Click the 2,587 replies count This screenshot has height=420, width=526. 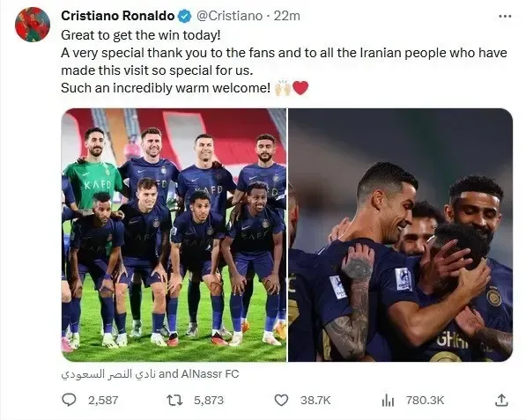point(103,401)
